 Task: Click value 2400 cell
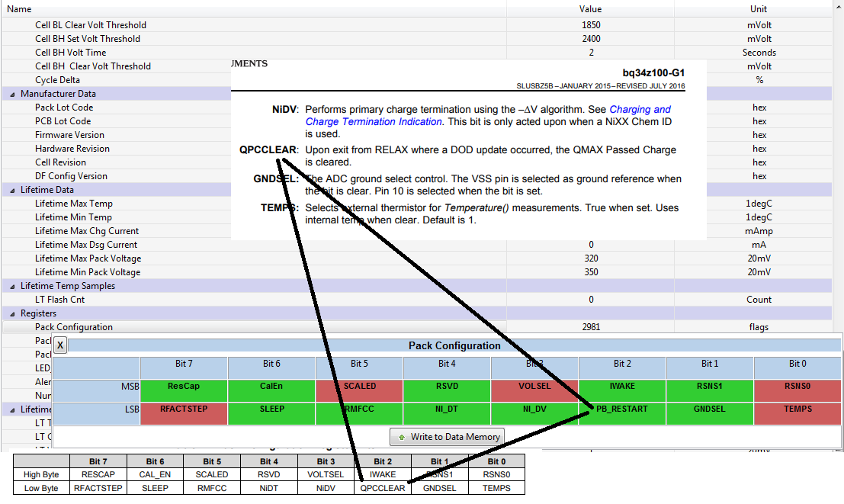[x=590, y=39]
